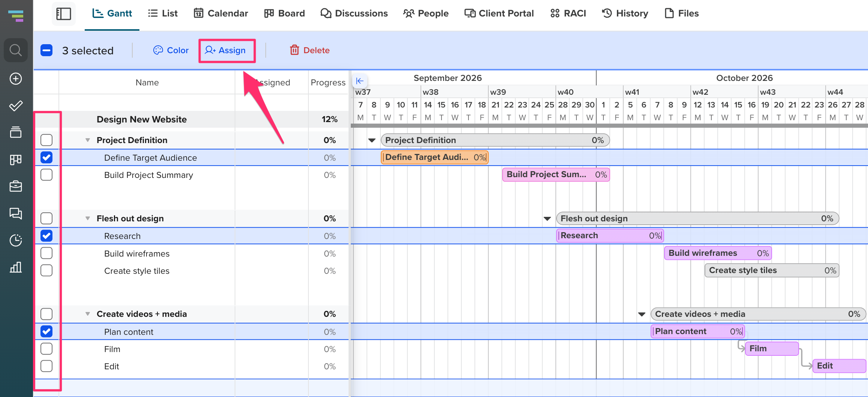Open the Calendar tab

click(x=221, y=13)
